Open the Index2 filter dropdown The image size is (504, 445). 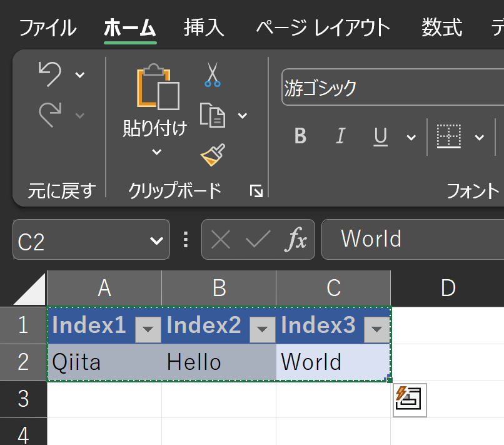[x=263, y=329]
